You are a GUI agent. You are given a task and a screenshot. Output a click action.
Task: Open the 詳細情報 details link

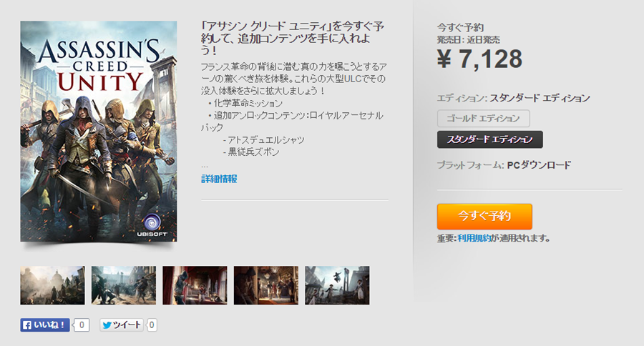[219, 179]
